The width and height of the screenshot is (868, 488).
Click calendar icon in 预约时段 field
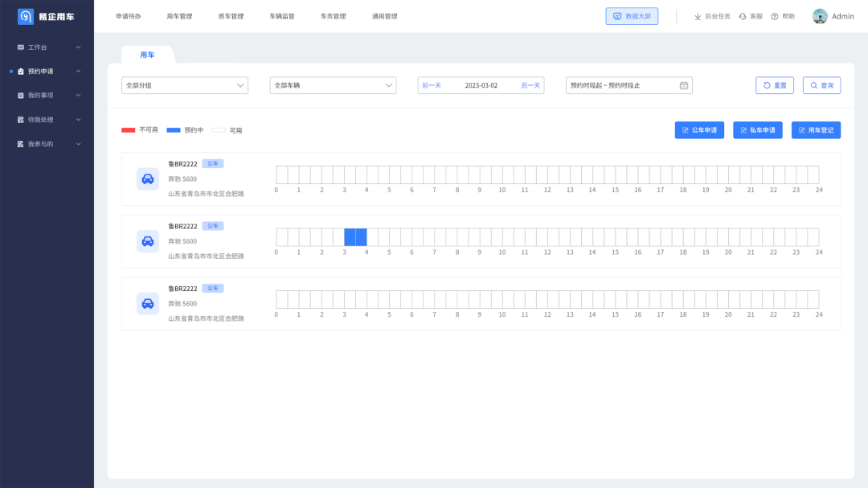point(684,85)
